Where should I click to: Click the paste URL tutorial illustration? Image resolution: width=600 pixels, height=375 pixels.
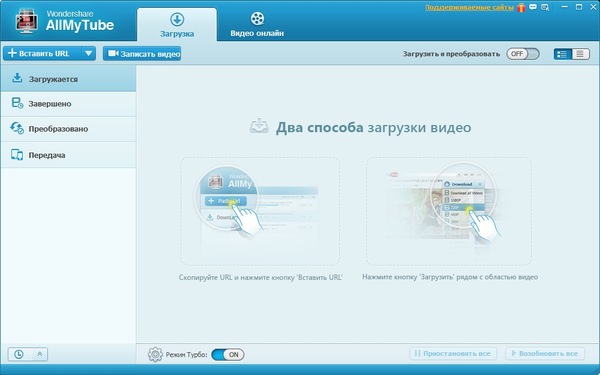tap(260, 211)
